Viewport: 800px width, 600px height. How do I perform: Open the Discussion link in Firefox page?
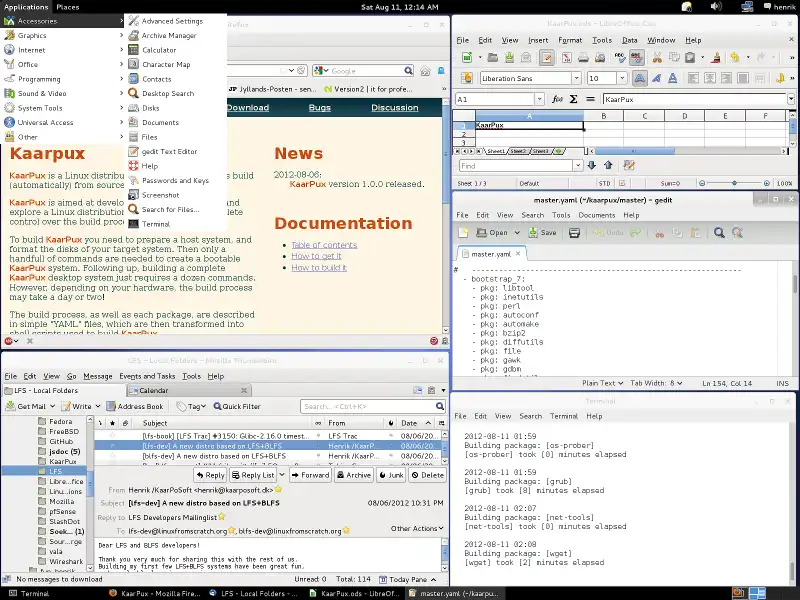coord(394,108)
